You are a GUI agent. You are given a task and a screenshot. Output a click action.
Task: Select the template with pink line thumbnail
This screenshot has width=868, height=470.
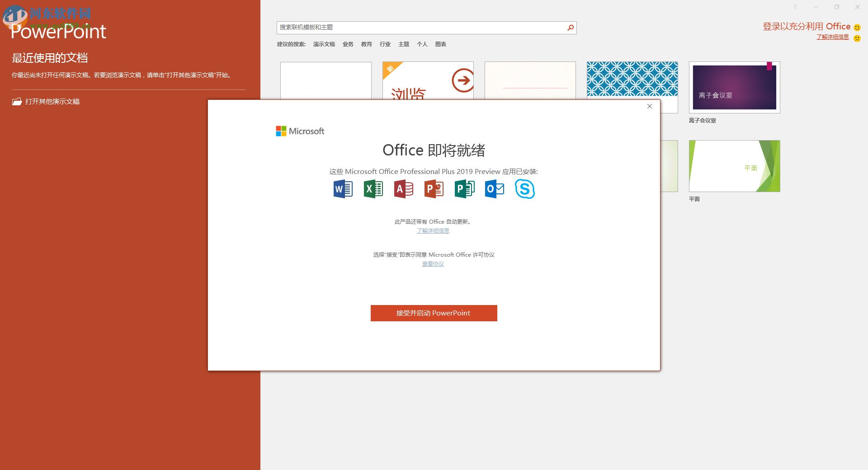530,80
